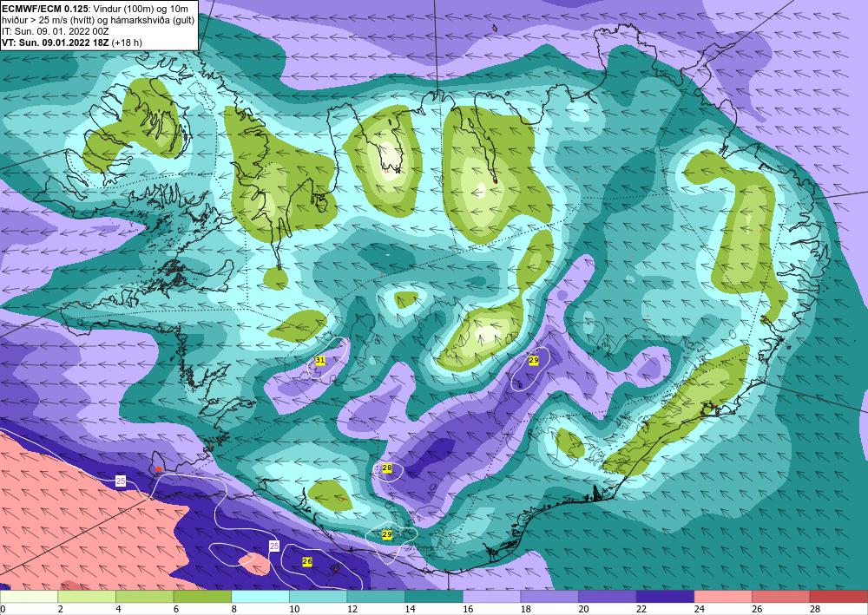Pick the olive green 6–8 legend swatch
The height and width of the screenshot is (615, 868).
(202, 597)
